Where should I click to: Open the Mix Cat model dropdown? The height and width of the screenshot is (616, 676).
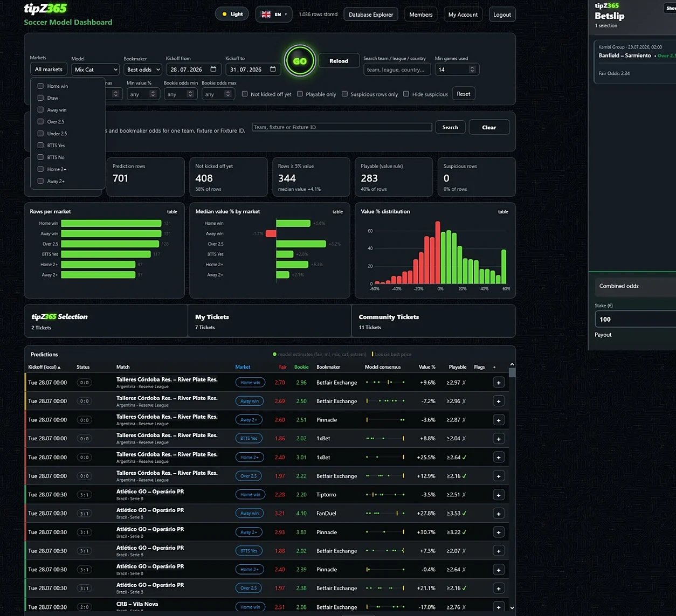point(95,70)
